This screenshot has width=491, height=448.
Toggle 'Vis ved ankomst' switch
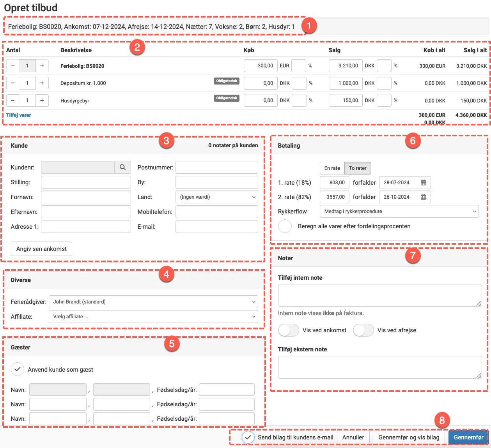[289, 330]
